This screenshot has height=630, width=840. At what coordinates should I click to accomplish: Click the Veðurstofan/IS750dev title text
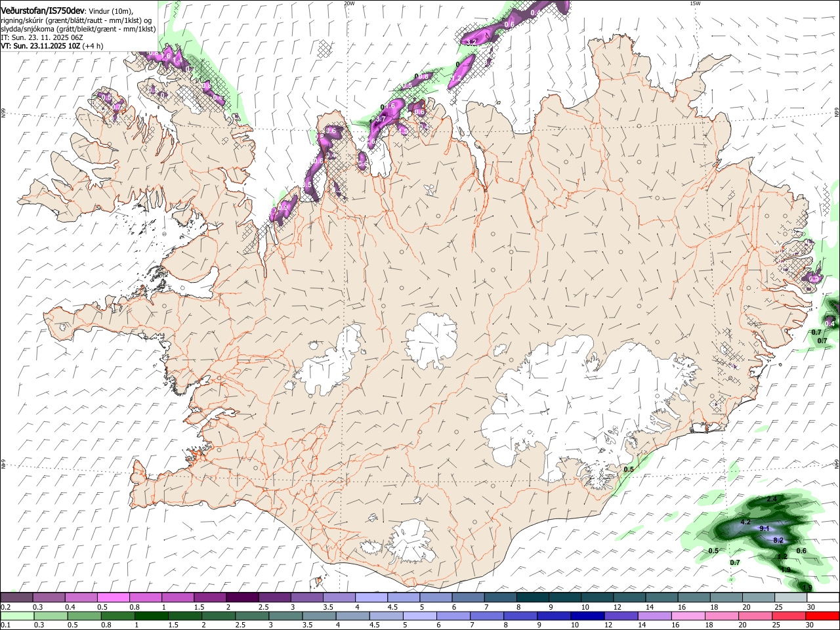[x=43, y=10]
